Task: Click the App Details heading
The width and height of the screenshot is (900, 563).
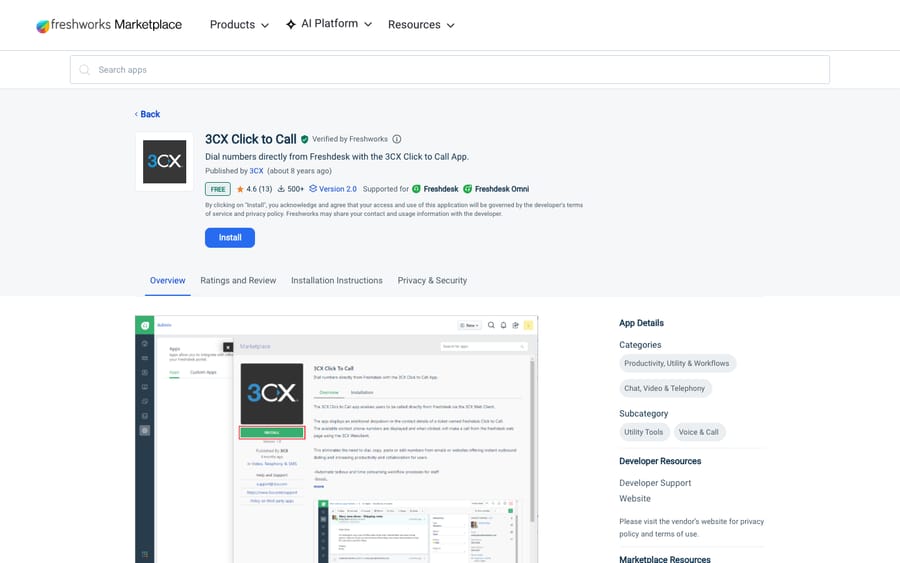Action: click(641, 323)
